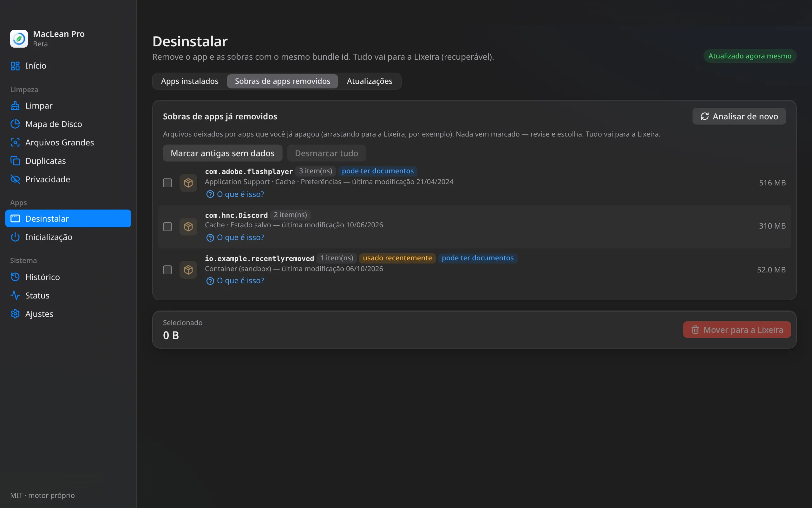Screen dimensions: 812x508
Task: Open the Atualizações tab
Action: pyautogui.click(x=370, y=81)
